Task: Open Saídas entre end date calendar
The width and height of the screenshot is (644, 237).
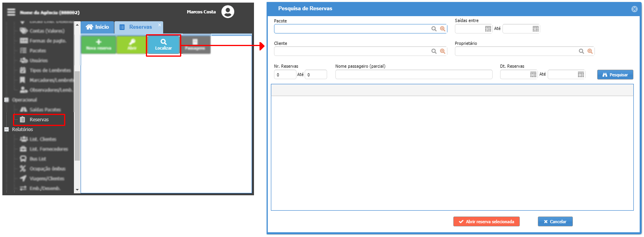Action: click(x=535, y=29)
